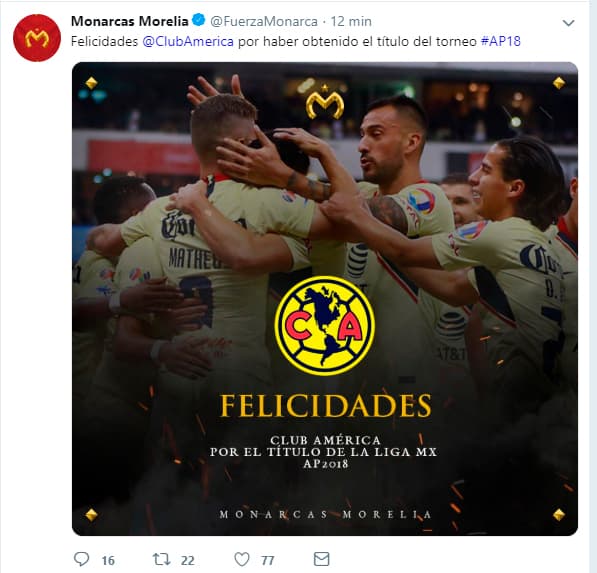
Task: Click the 22 retweets count
Action: tap(188, 560)
